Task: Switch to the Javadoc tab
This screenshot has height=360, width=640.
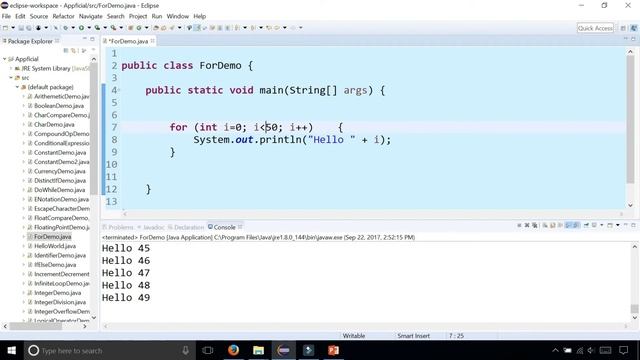Action: tap(151, 227)
